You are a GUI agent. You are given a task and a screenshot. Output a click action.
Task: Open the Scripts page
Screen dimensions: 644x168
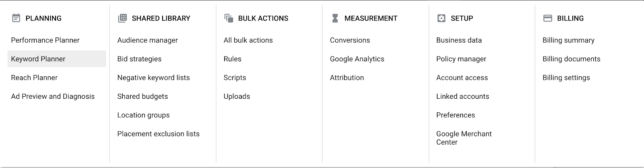[235, 78]
